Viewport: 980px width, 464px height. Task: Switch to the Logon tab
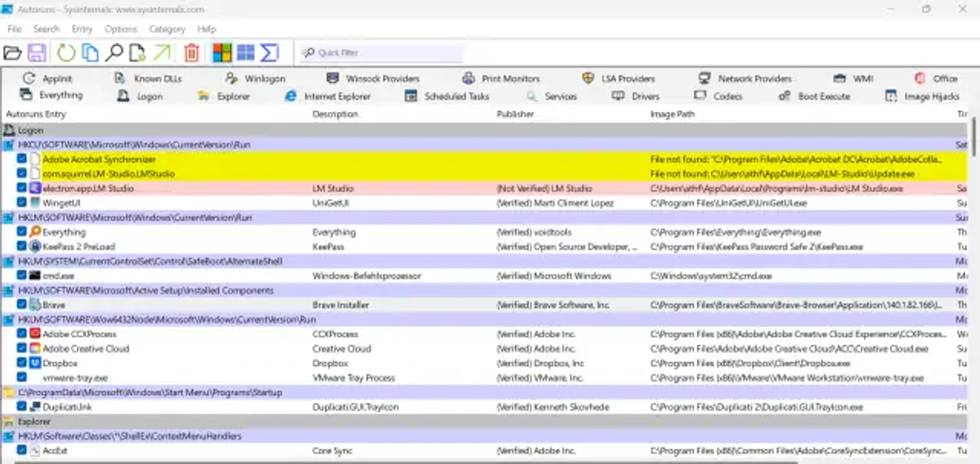point(139,96)
